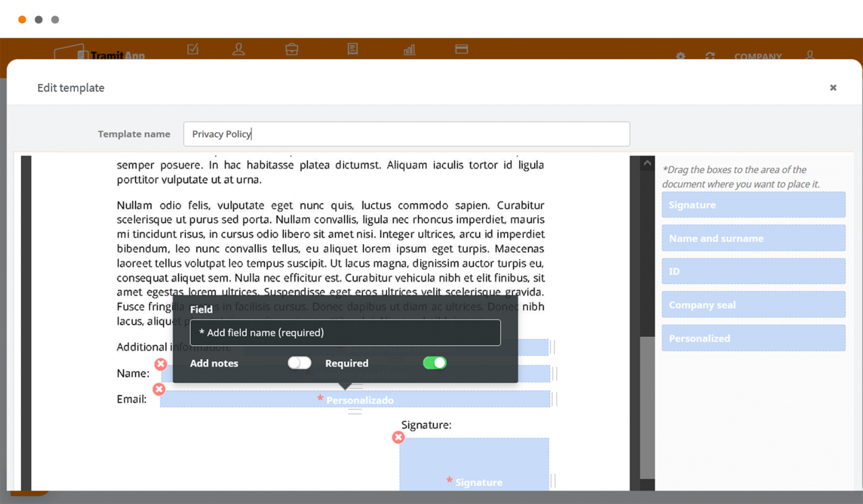Enable the Add notes toggle

pos(299,363)
